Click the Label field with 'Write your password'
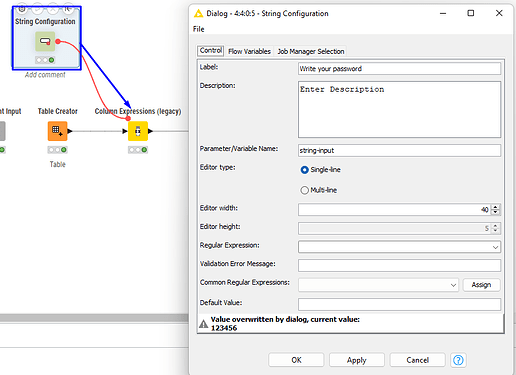 click(x=399, y=69)
